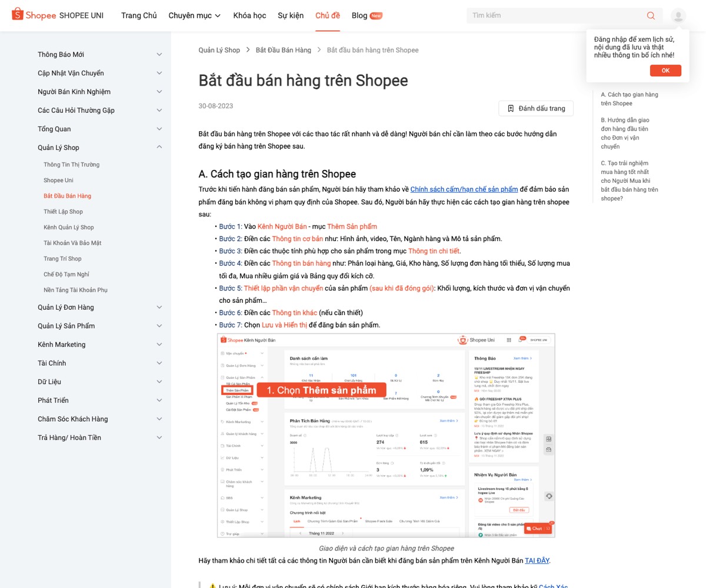
Task: Open the Shopee Uni sidebar item
Action: click(58, 180)
